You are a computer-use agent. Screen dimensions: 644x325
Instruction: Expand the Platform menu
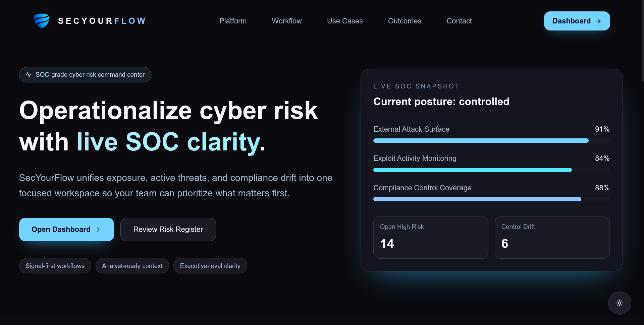click(x=233, y=21)
